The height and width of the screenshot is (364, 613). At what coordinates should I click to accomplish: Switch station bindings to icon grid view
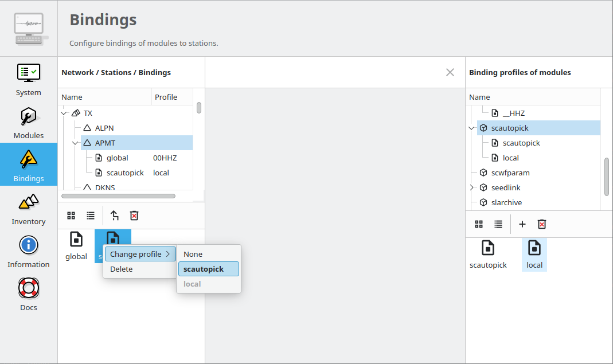(71, 216)
